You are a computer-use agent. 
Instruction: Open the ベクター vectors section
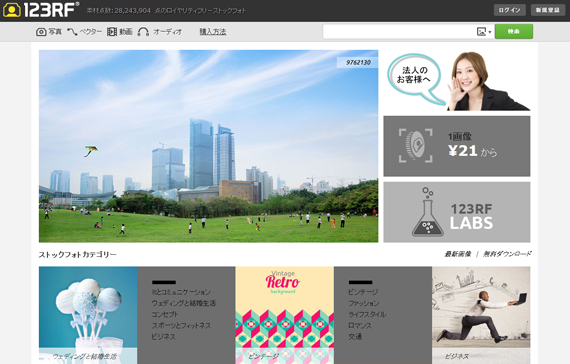click(x=91, y=32)
